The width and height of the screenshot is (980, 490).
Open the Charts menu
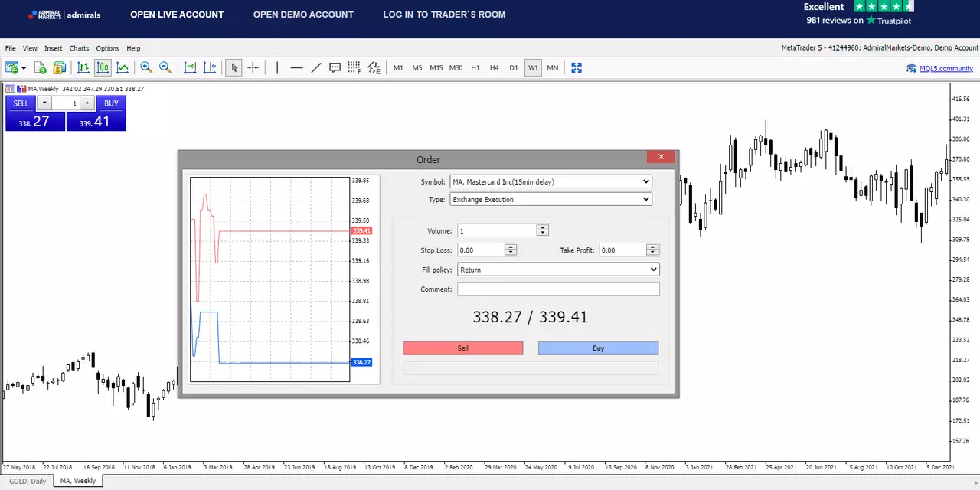pyautogui.click(x=79, y=48)
